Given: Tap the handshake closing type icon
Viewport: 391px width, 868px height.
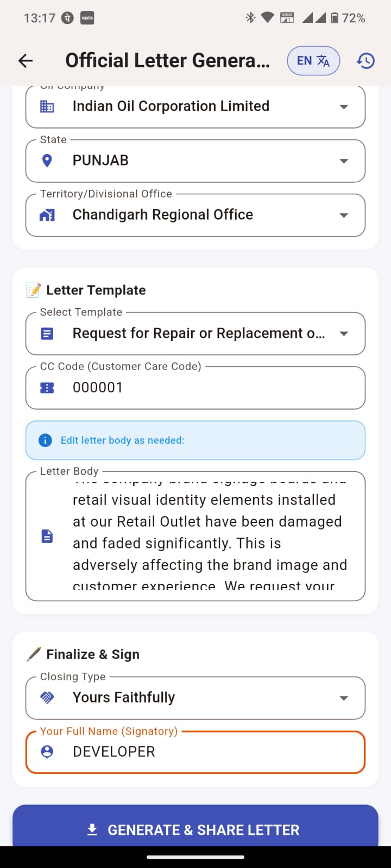Looking at the screenshot, I should [x=47, y=698].
